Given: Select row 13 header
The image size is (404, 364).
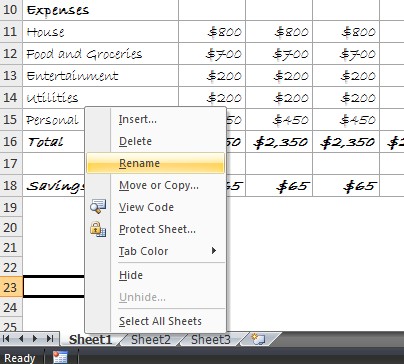Looking at the screenshot, I should click(11, 75).
